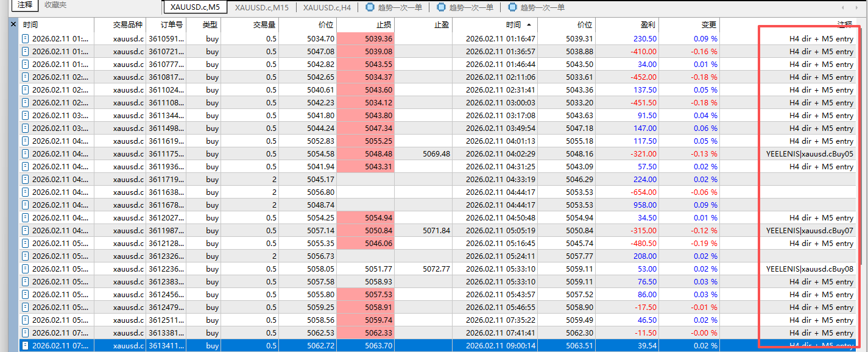Click the row icon for order 3611498

(26, 128)
